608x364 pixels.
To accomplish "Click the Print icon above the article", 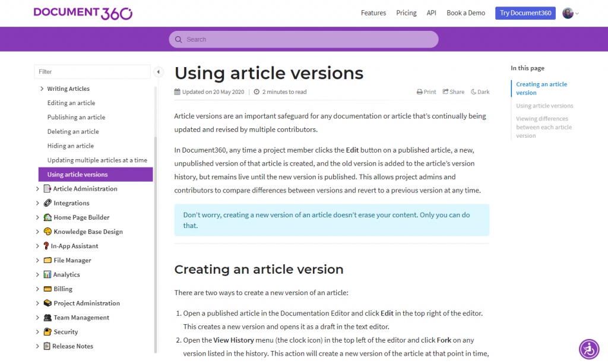I will pos(426,91).
